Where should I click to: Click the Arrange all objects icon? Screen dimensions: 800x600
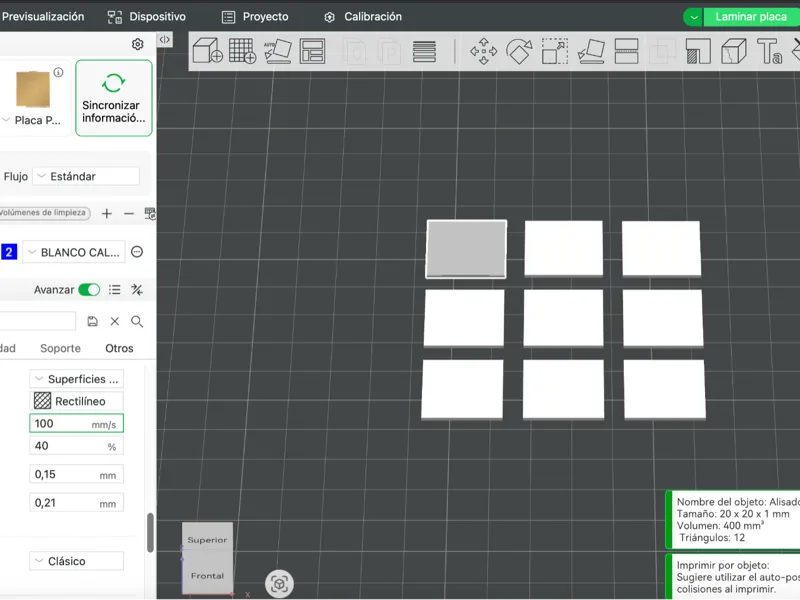312,51
